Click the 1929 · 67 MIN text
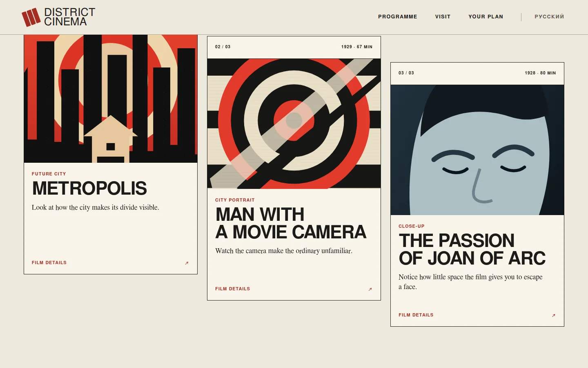This screenshot has height=368, width=588. (357, 47)
